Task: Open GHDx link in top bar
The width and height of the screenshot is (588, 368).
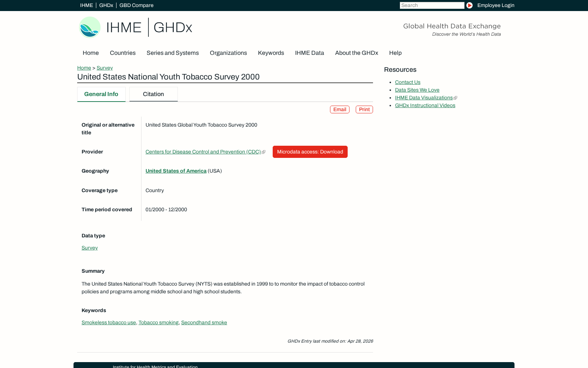Action: (x=106, y=5)
